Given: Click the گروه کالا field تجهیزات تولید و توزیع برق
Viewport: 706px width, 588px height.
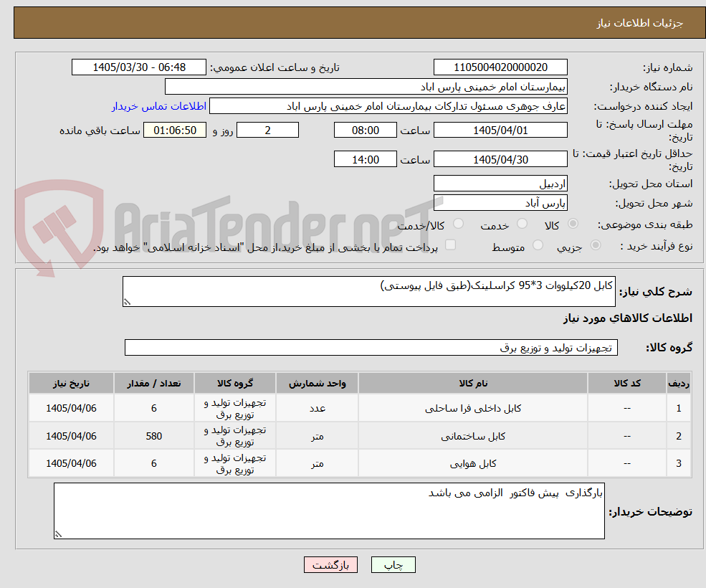Looking at the screenshot, I should pyautogui.click(x=371, y=347).
